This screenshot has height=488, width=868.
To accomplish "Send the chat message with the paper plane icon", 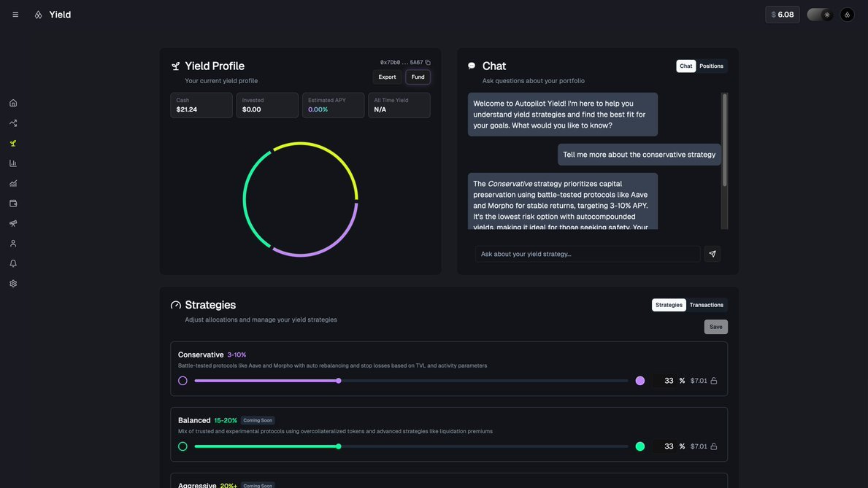I will tap(713, 254).
